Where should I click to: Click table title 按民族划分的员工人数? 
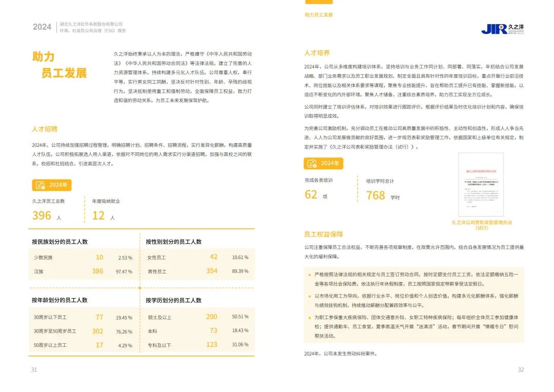60,242
